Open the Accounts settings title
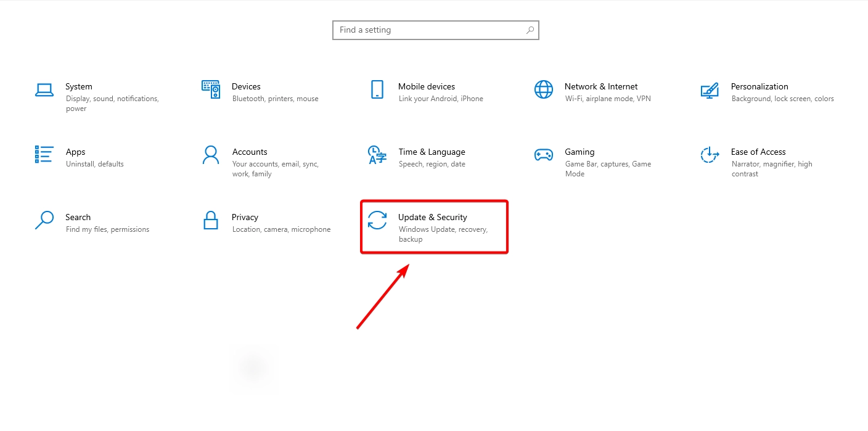 [x=250, y=152]
